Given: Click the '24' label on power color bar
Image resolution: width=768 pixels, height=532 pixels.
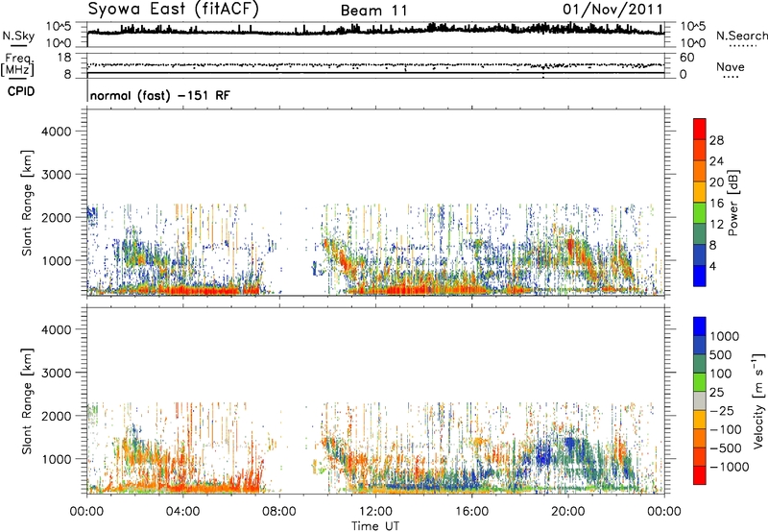Looking at the screenshot, I should click(x=716, y=161).
